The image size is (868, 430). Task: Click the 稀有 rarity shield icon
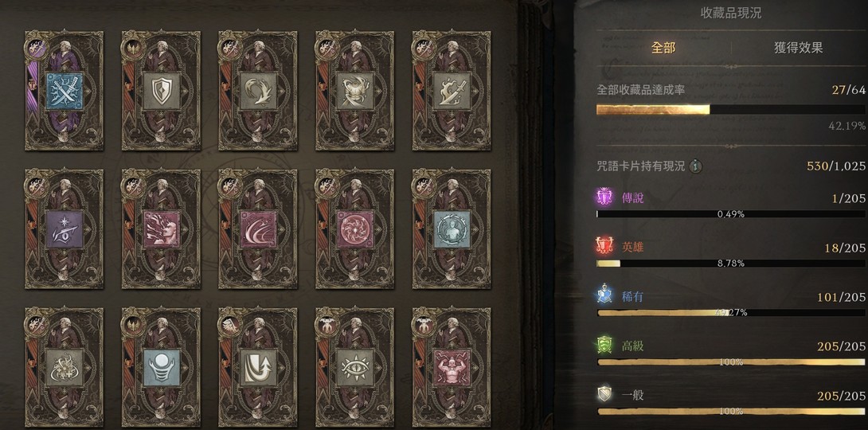[x=605, y=296]
